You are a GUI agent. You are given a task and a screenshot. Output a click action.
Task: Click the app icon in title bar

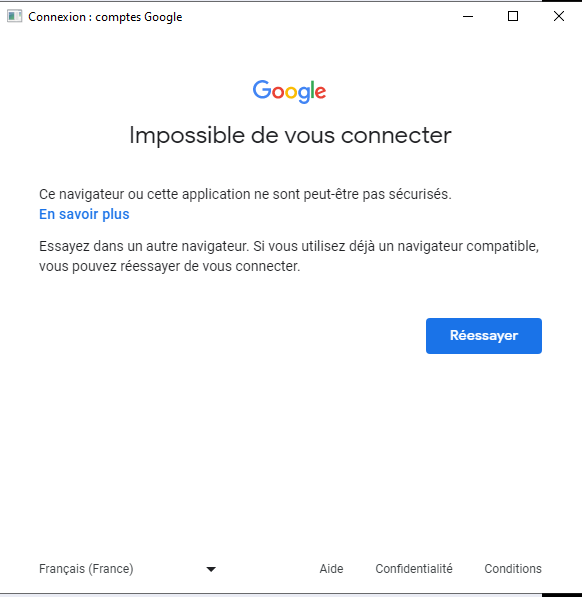click(x=14, y=16)
